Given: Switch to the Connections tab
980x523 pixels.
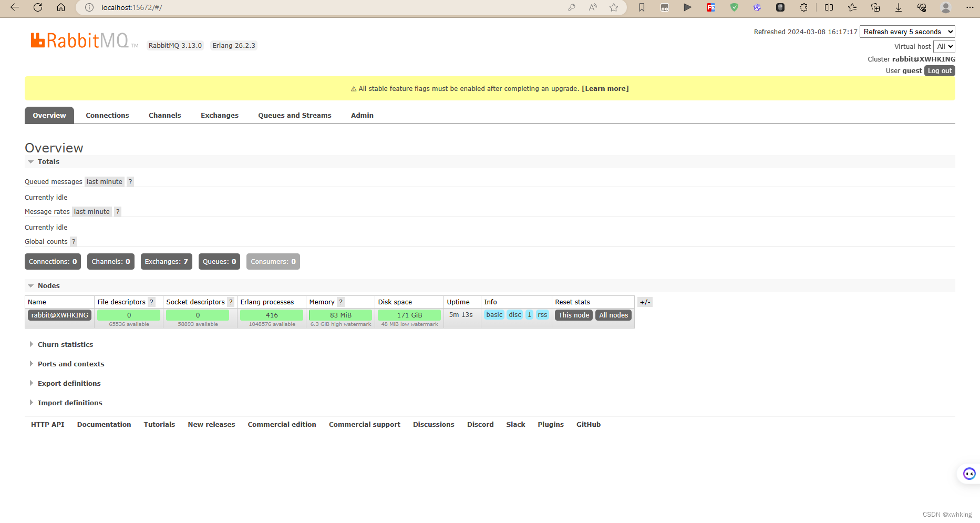Looking at the screenshot, I should [107, 116].
